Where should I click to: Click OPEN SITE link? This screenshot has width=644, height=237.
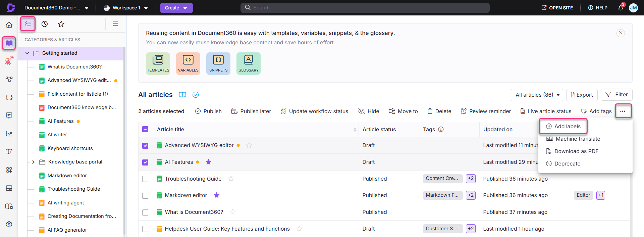(557, 8)
